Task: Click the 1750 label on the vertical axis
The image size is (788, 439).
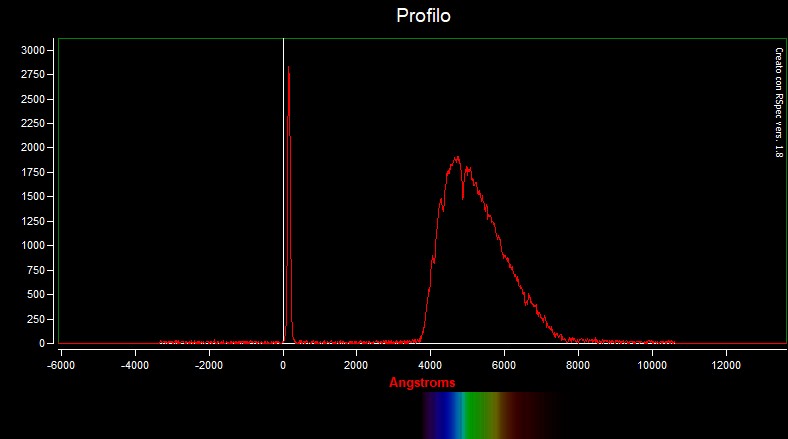Action: point(33,172)
